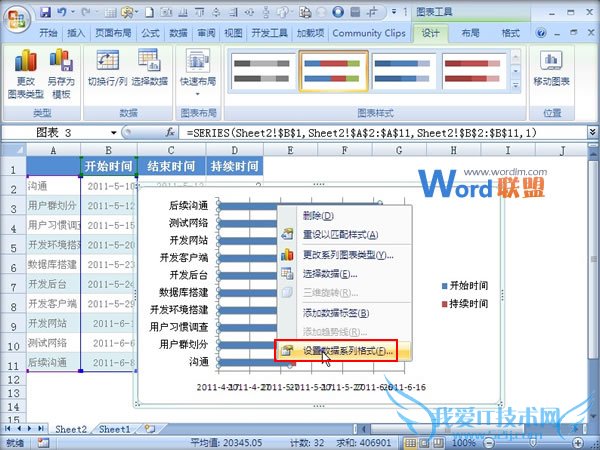The width and height of the screenshot is (600, 450).
Task: Insert new worksheet tab icon
Action: click(x=150, y=429)
